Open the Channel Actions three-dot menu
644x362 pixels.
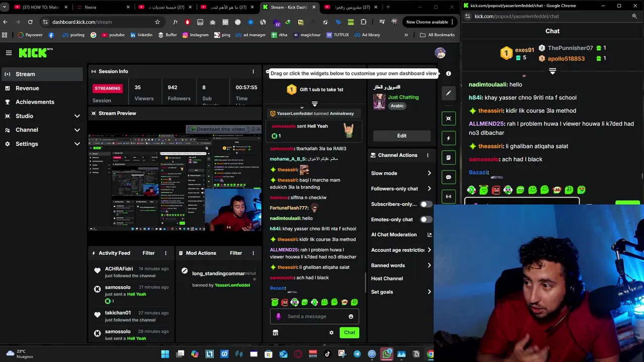click(x=428, y=155)
